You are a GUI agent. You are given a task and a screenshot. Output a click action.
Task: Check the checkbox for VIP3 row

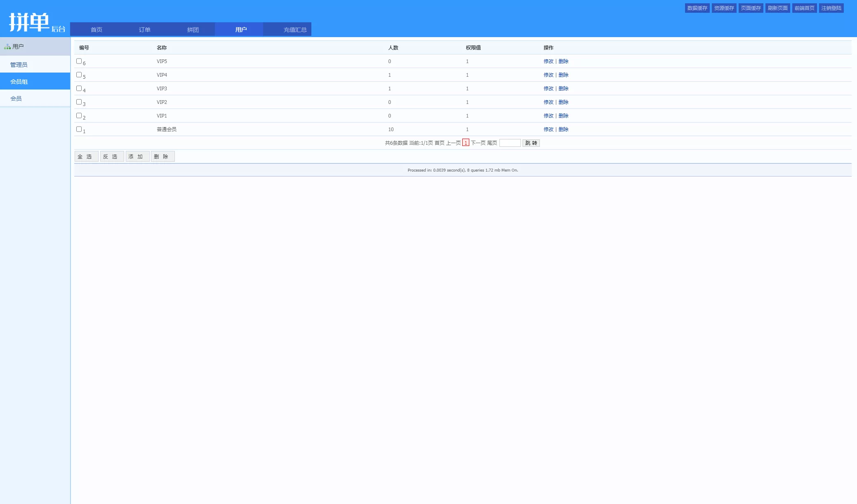click(x=79, y=88)
